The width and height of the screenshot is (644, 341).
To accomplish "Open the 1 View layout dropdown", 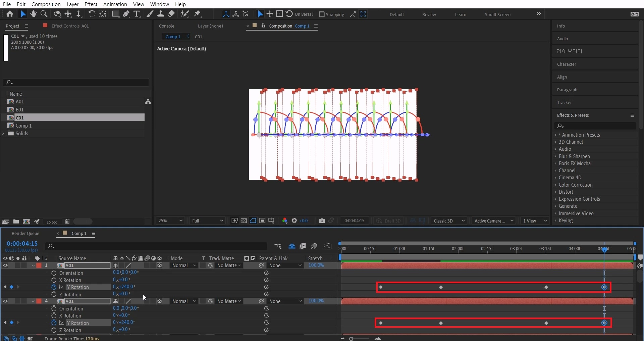I will [535, 221].
